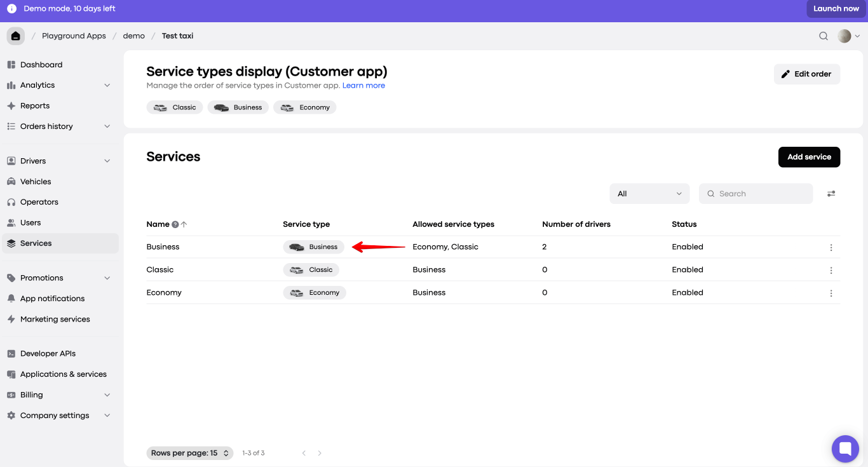Open the chat support bubble
868x467 pixels.
845,449
